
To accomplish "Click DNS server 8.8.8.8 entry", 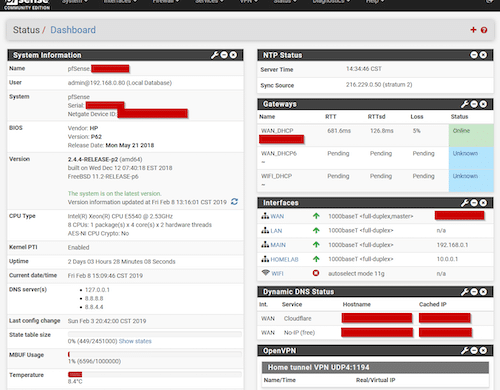I will [x=94, y=298].
